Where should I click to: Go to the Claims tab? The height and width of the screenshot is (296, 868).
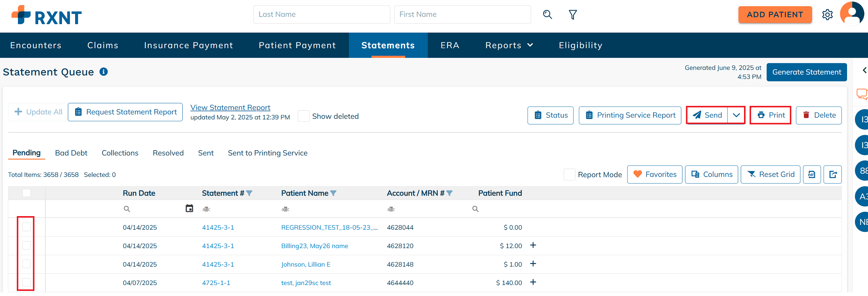pyautogui.click(x=103, y=45)
